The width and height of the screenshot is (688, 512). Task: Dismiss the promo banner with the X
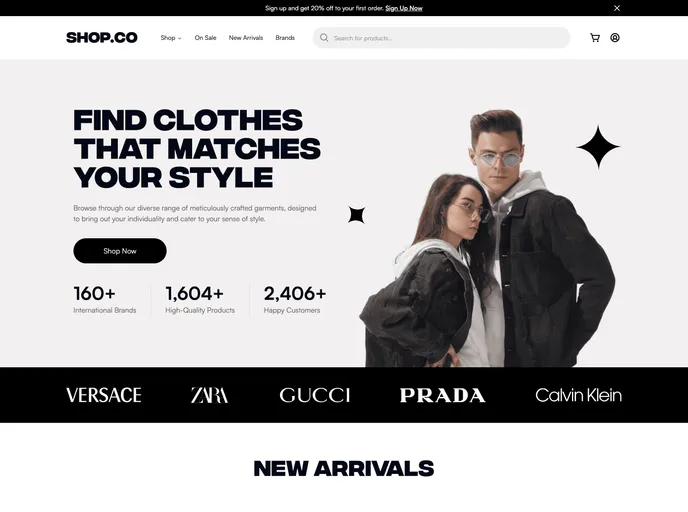coord(617,8)
